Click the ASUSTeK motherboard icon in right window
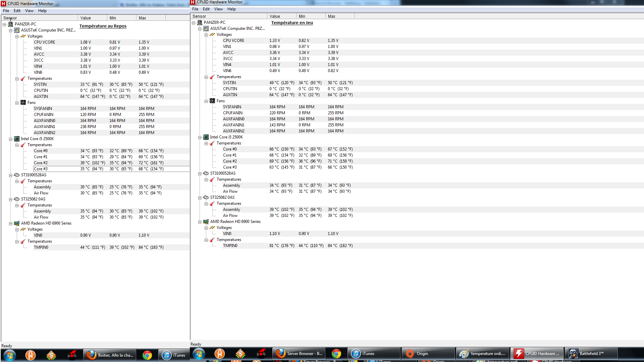The height and width of the screenshot is (362, 644). (x=206, y=28)
